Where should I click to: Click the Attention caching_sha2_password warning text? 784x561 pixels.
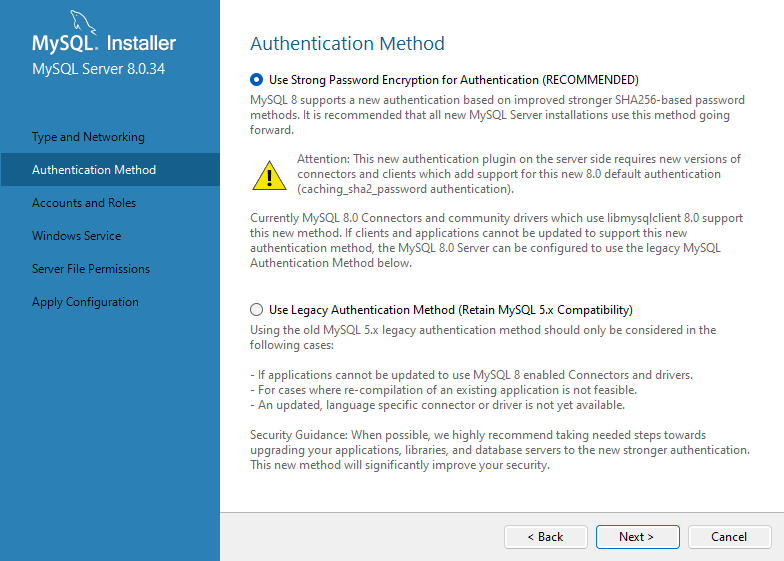(518, 174)
